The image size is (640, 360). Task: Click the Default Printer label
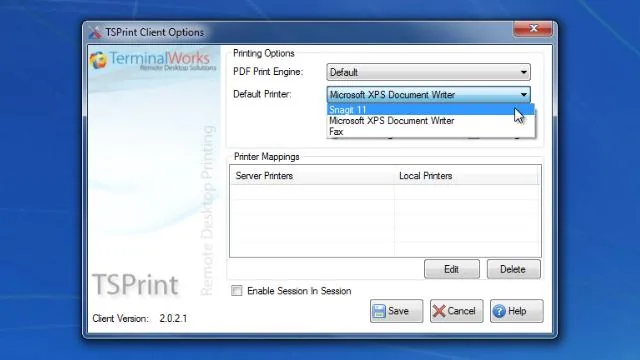[x=262, y=94]
